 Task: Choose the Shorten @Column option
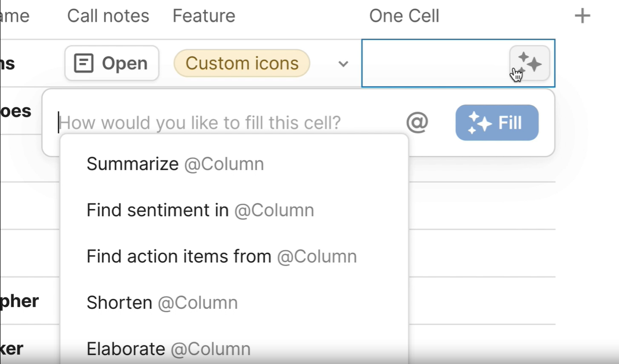162,303
